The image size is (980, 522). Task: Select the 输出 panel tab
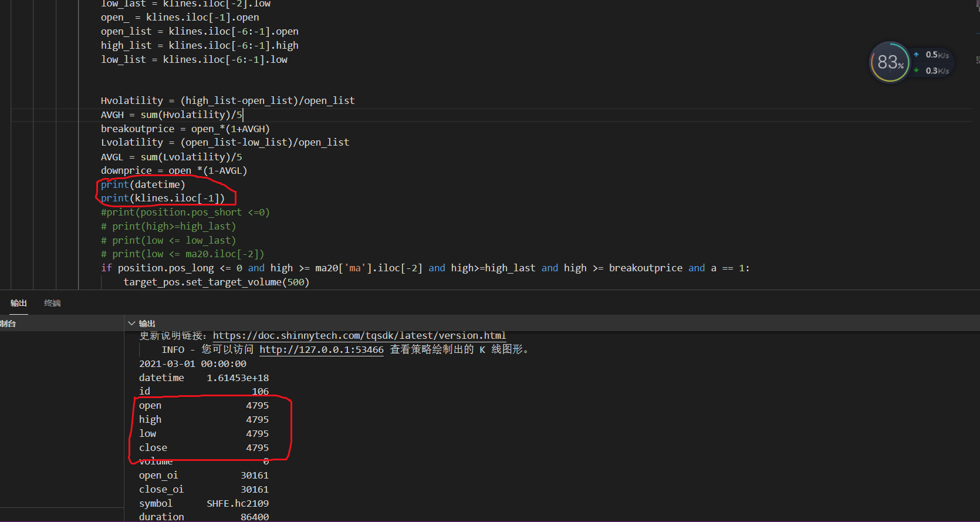point(19,303)
